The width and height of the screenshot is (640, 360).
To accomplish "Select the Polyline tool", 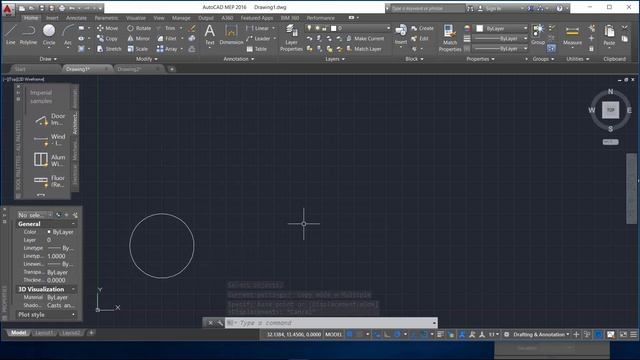I will [28, 34].
